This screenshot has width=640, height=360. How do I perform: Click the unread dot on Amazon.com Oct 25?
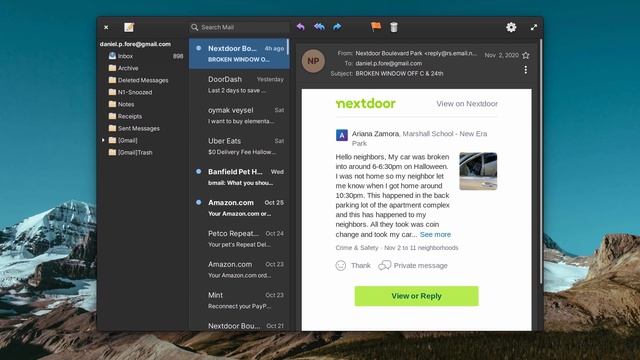click(198, 202)
